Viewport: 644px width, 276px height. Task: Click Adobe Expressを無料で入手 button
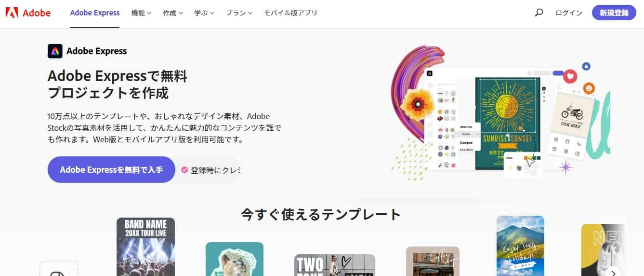click(111, 170)
